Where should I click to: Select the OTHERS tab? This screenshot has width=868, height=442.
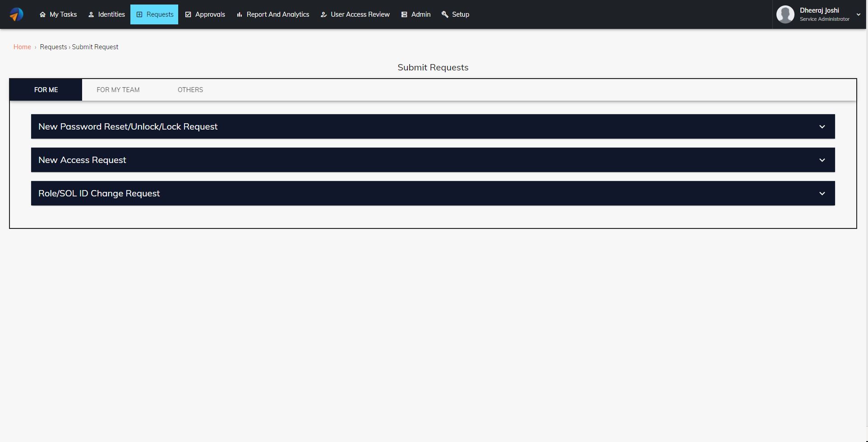190,89
